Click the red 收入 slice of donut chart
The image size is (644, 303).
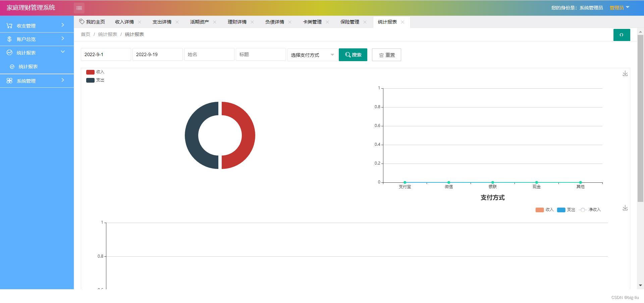(248, 135)
